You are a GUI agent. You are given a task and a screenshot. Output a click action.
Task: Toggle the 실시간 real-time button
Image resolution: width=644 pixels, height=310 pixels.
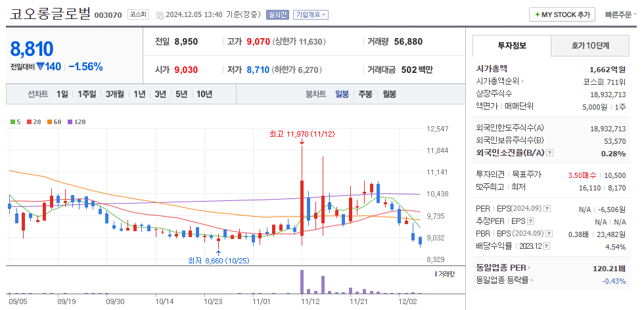[277, 15]
